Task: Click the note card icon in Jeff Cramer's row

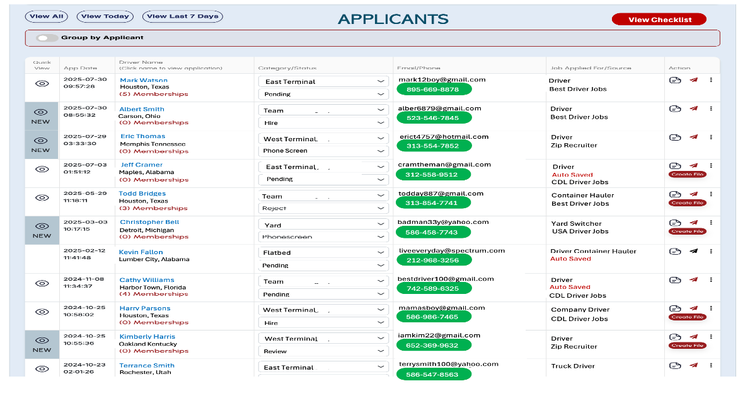Action: tap(674, 166)
